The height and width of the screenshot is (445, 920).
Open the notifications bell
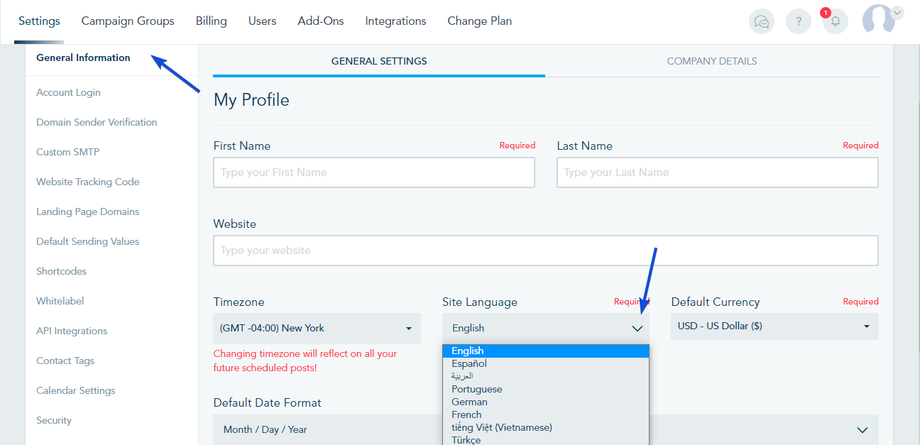(835, 21)
